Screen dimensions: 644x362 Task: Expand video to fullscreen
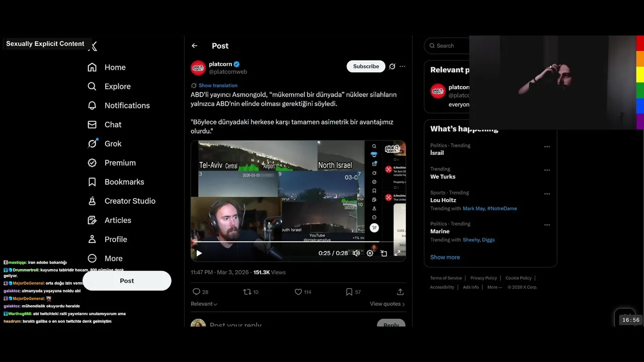[397, 253]
